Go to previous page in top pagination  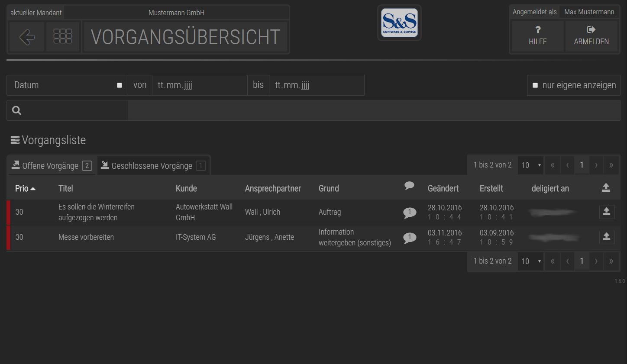(567, 165)
